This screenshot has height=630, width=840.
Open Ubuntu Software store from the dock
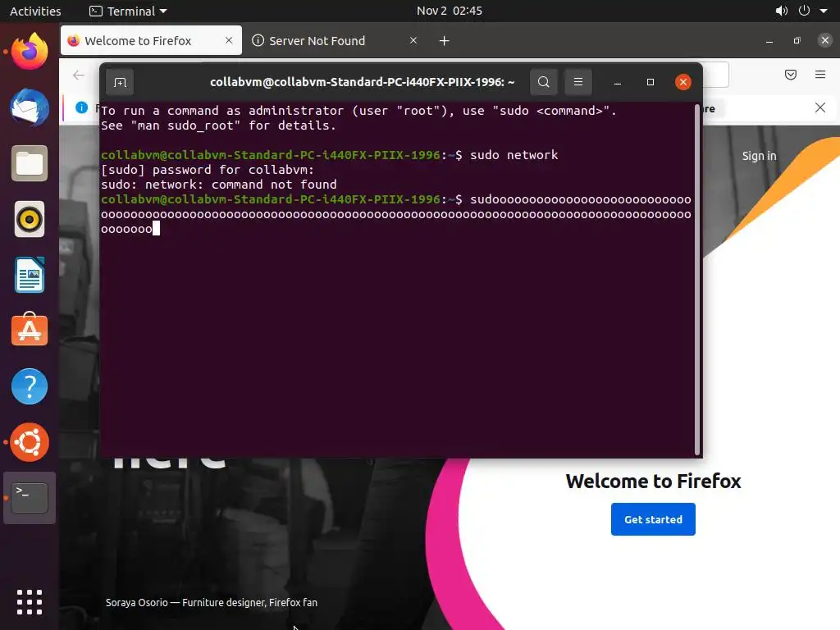pos(30,330)
